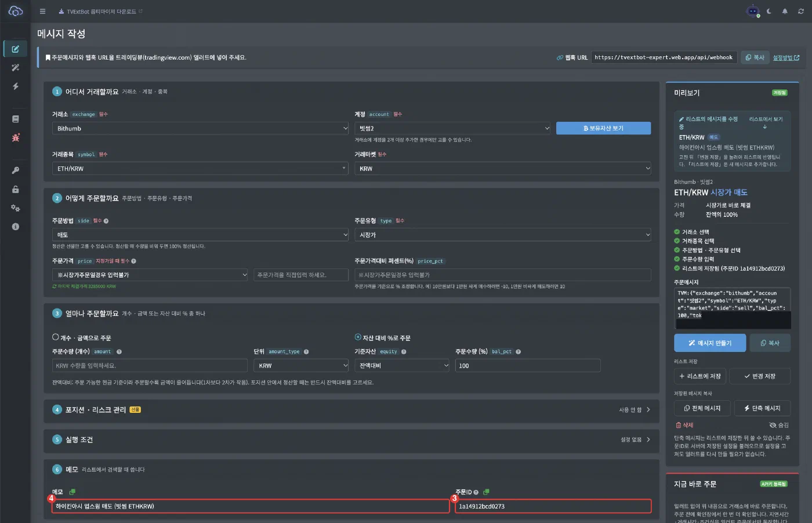Open the 거래마켓 dropdown showing KRW
Image resolution: width=812 pixels, height=523 pixels.
pyautogui.click(x=503, y=168)
